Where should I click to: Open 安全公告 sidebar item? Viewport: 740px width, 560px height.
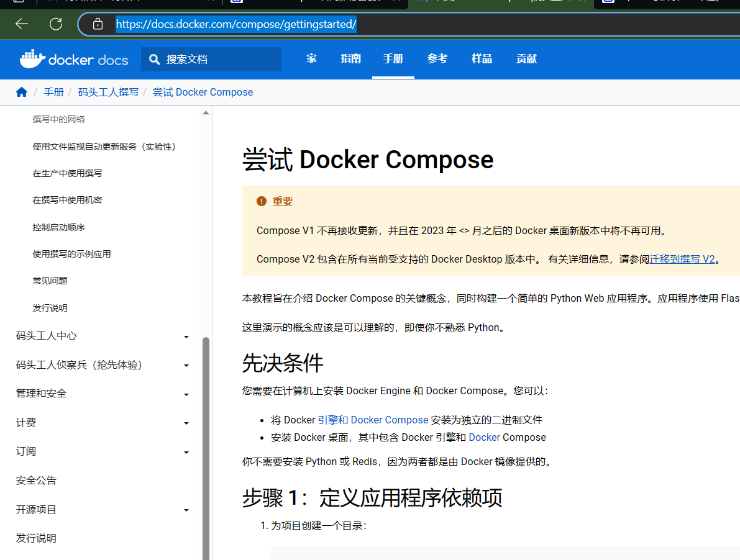tap(36, 481)
